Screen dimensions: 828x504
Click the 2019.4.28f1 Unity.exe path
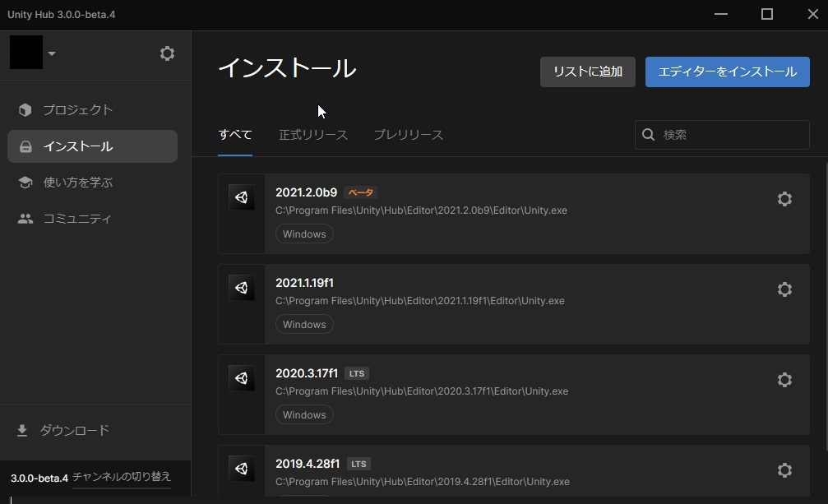click(x=423, y=482)
